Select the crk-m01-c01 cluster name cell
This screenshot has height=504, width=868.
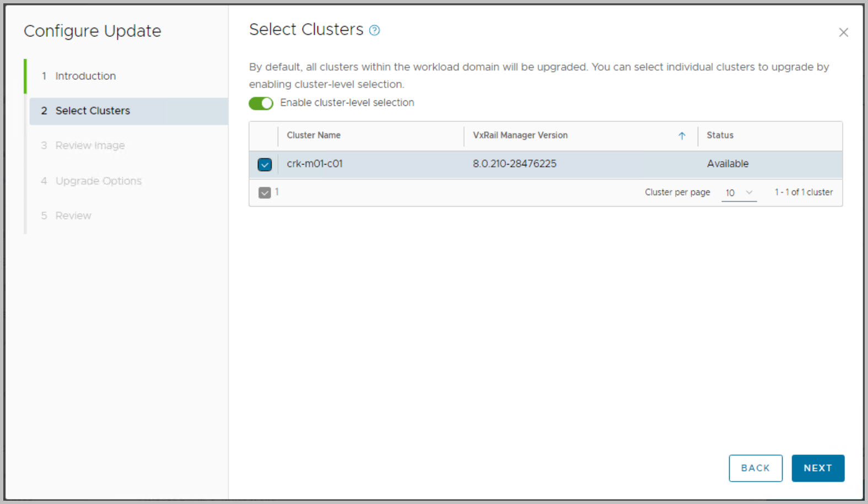point(315,164)
